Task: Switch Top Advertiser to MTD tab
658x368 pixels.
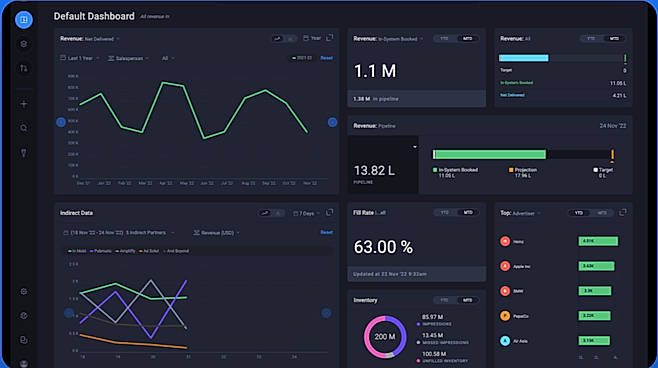Action: [x=602, y=213]
